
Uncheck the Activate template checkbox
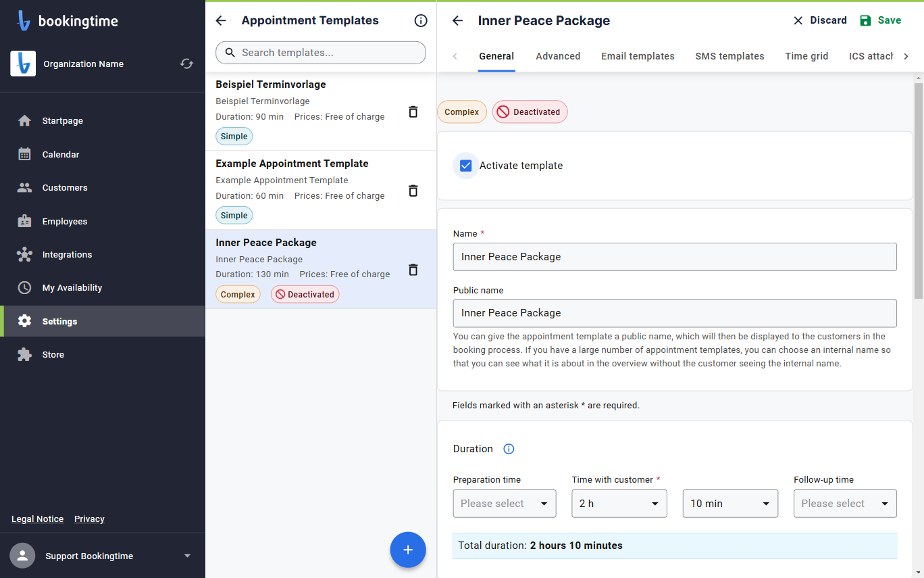coord(465,166)
